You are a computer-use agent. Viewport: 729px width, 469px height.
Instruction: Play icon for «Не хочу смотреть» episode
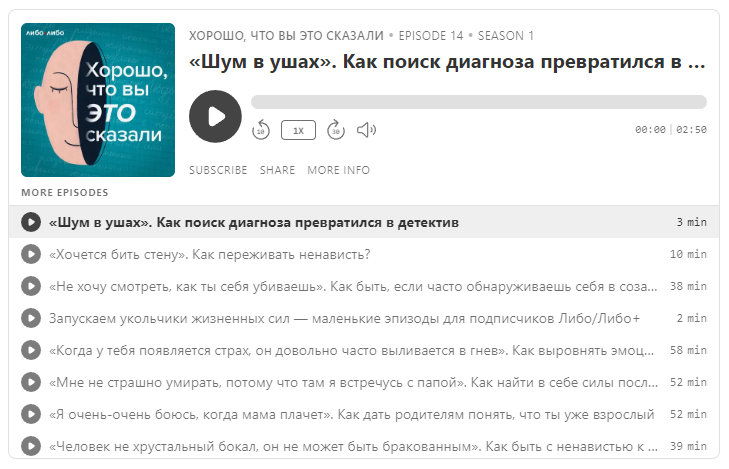pyautogui.click(x=31, y=286)
